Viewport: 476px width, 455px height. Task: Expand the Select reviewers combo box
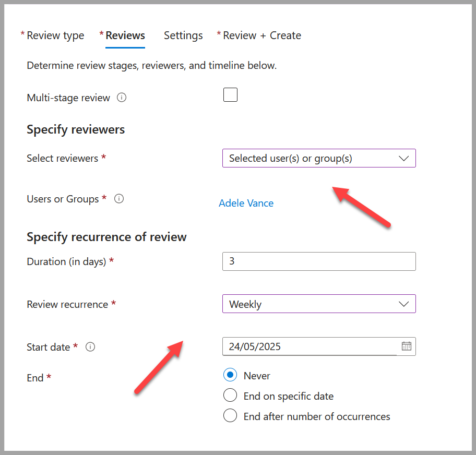point(319,158)
